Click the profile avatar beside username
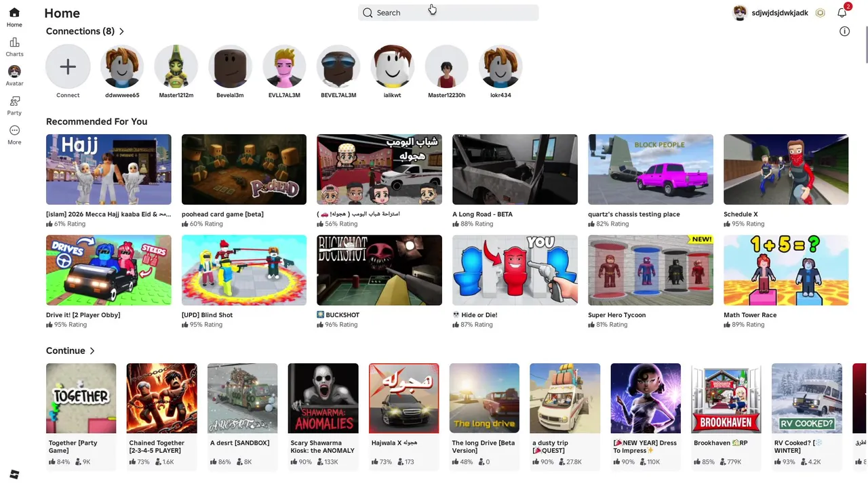Viewport: 868px width, 488px height. (x=740, y=13)
